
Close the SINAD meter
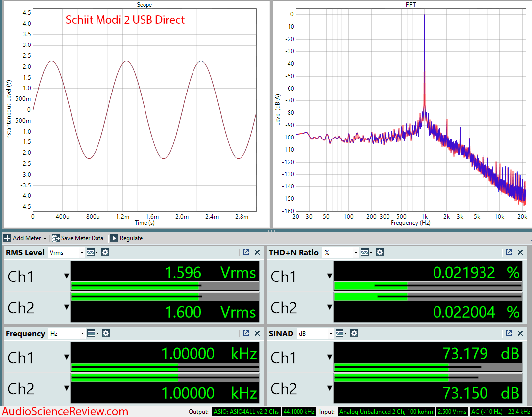(520, 333)
